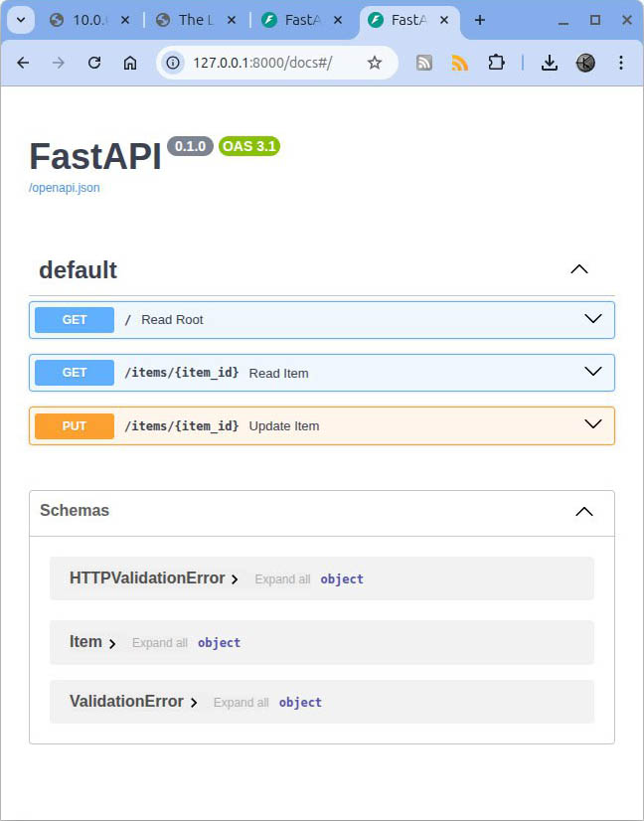Open the extensions puzzle-piece icon
Viewport: 644px width, 821px height.
(496, 63)
